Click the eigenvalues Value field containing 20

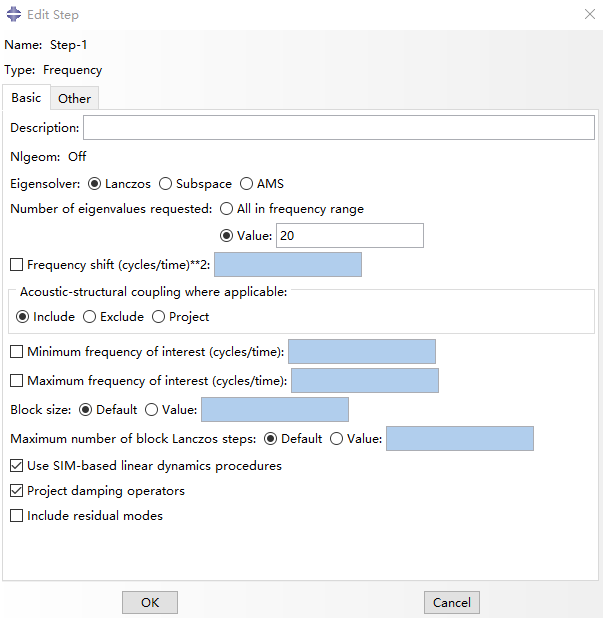[350, 236]
